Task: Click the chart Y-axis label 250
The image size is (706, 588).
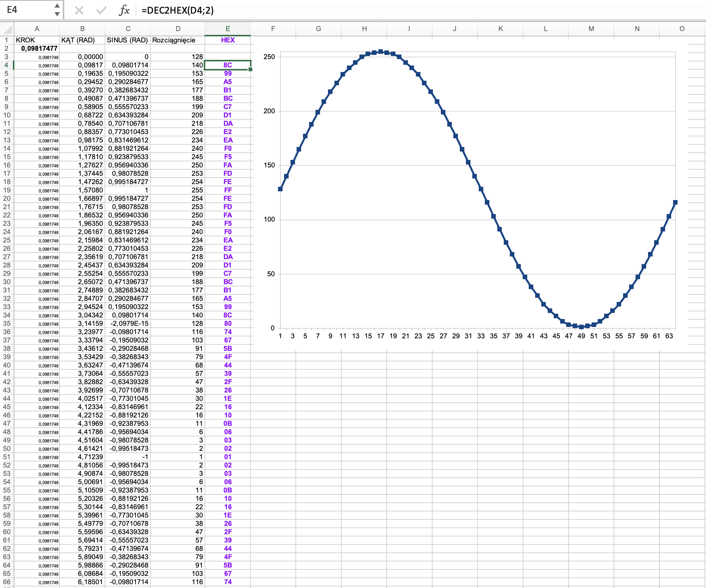Action: (269, 57)
